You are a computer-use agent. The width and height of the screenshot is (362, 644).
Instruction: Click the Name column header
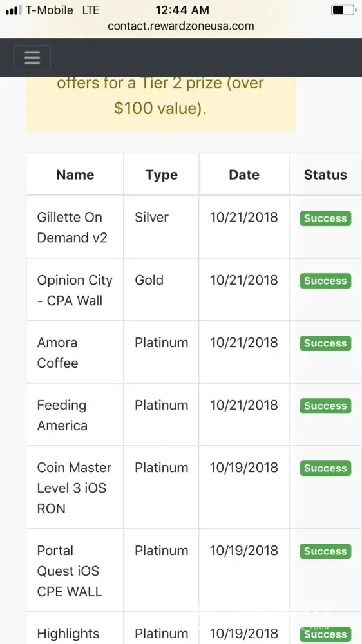[x=75, y=175]
